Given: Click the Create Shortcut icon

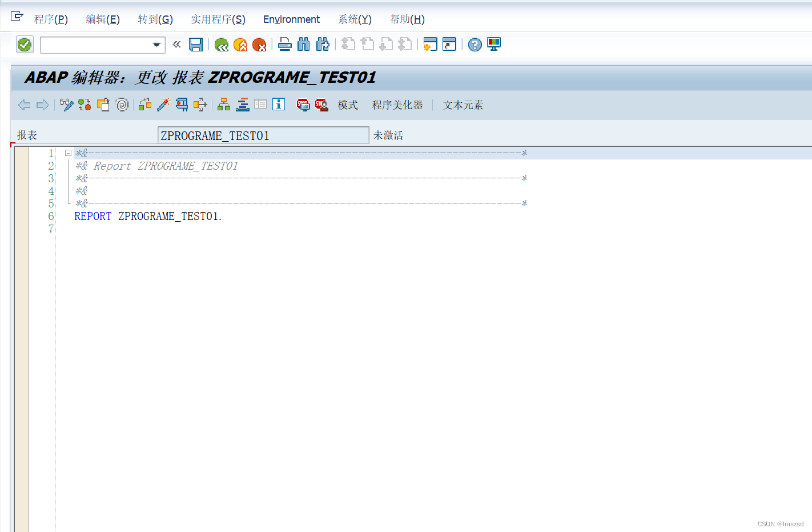Looking at the screenshot, I should (x=449, y=44).
